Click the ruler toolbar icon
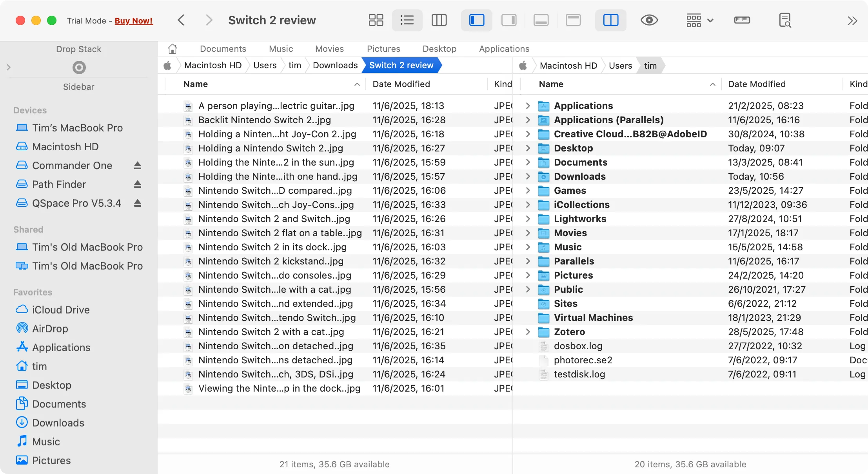This screenshot has height=474, width=868. point(742,20)
